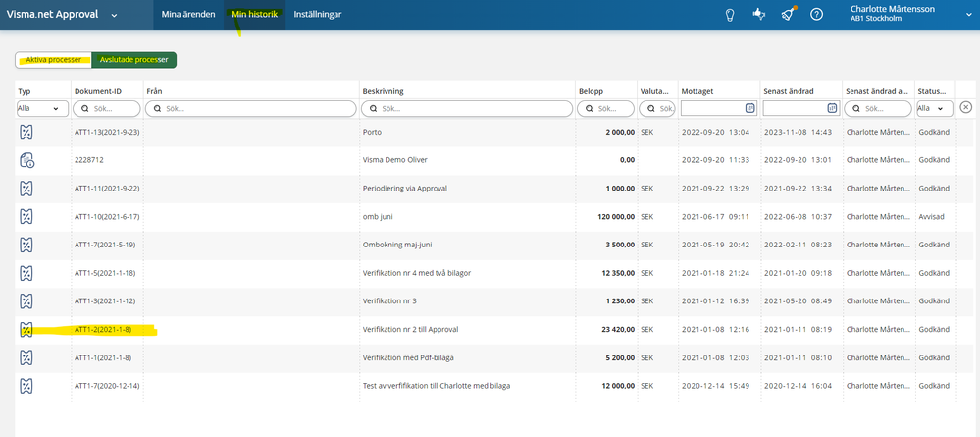The width and height of the screenshot is (980, 437).
Task: Click document icon for row 2228712
Action: (x=27, y=160)
